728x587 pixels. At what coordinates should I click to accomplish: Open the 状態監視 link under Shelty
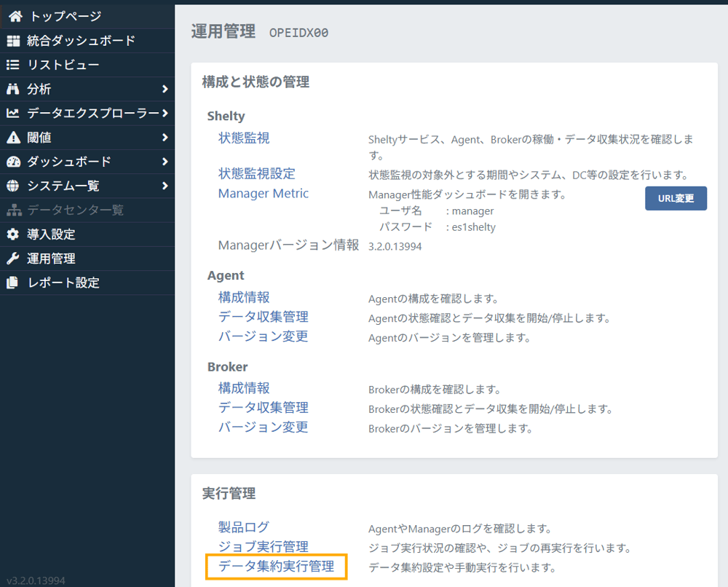[x=244, y=138]
